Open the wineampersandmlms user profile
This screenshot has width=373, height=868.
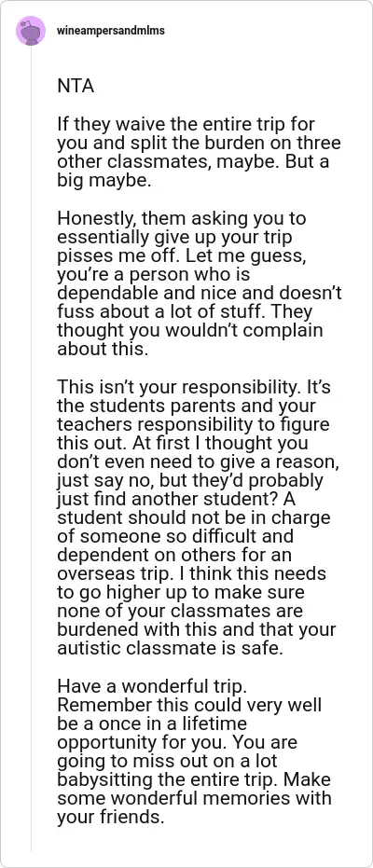[111, 31]
